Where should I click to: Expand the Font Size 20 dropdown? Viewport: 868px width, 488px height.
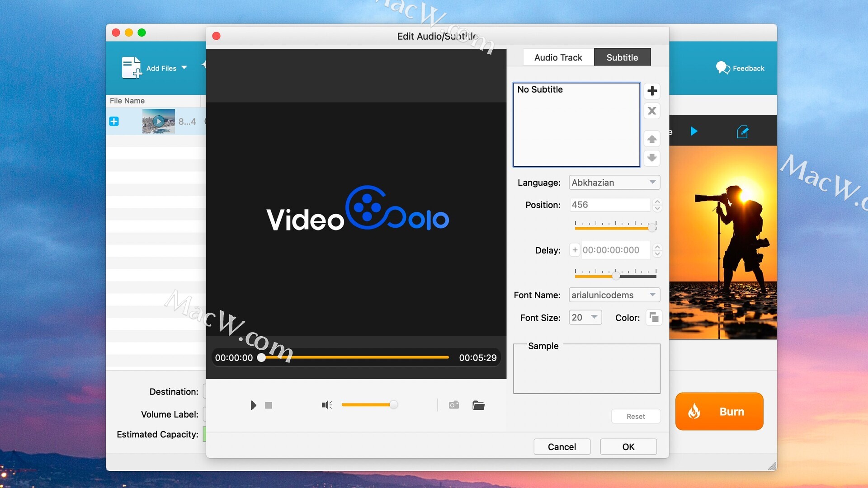[x=585, y=318]
